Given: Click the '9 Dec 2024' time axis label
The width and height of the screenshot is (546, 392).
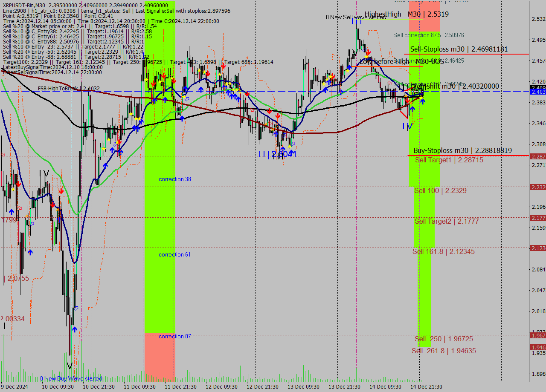Looking at the screenshot, I should 15,387.
